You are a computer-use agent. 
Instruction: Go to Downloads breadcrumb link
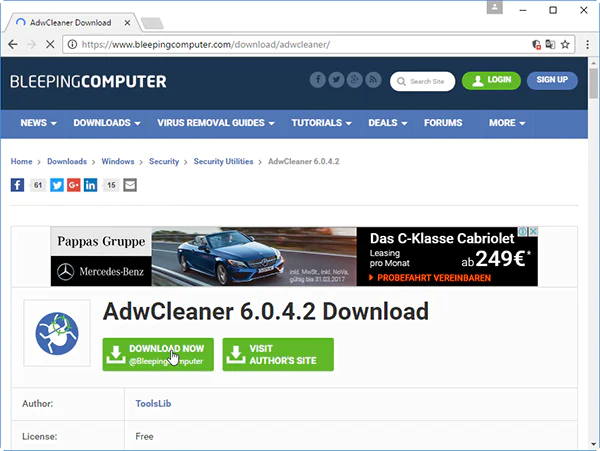(67, 161)
